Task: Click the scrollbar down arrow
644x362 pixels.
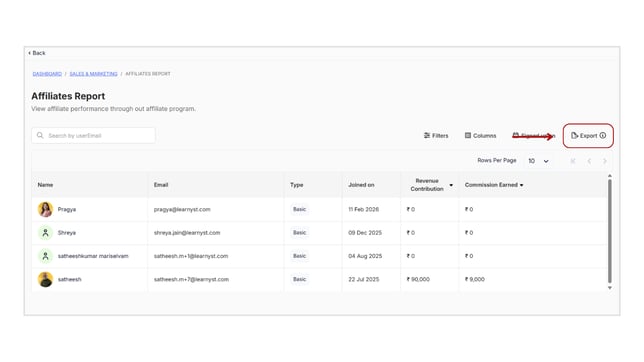Action: pyautogui.click(x=610, y=288)
